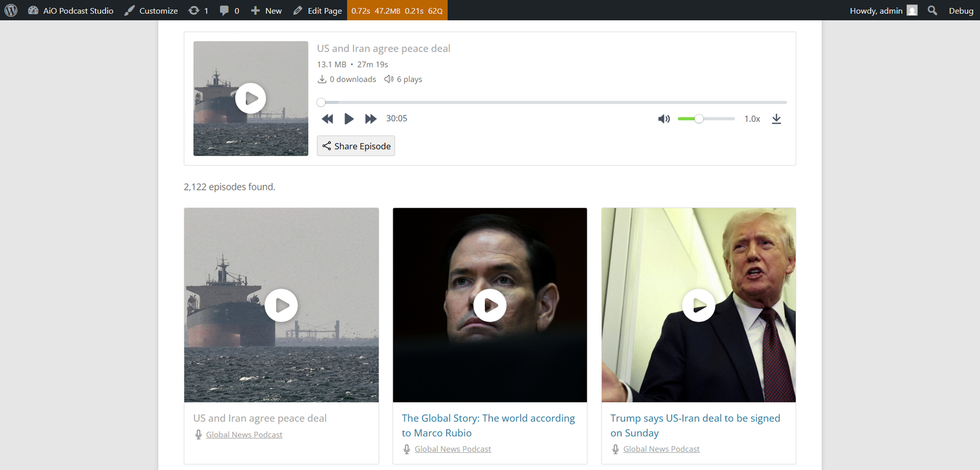Image resolution: width=980 pixels, height=470 pixels.
Task: Open the 1.0x playback speed selector
Action: [x=752, y=119]
